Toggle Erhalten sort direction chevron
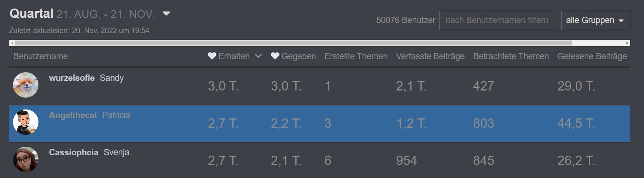 point(258,56)
